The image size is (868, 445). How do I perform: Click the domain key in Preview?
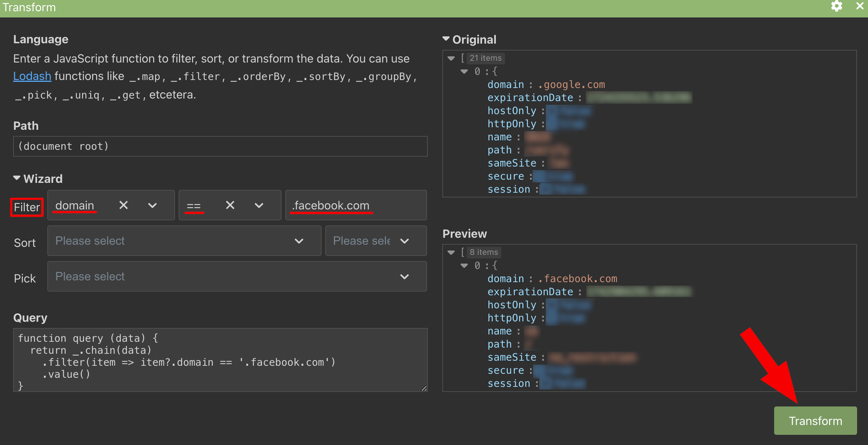pos(506,278)
